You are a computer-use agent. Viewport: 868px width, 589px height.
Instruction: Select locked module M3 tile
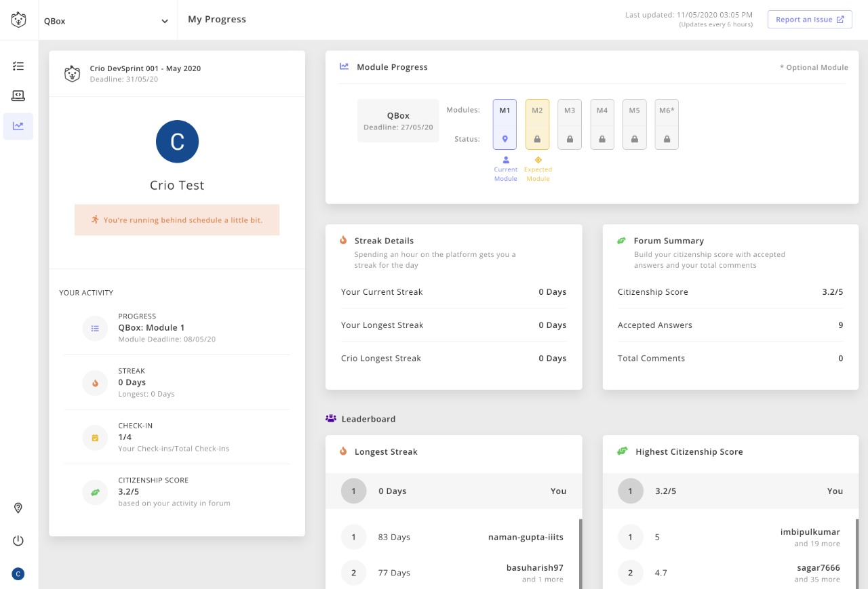click(x=570, y=124)
